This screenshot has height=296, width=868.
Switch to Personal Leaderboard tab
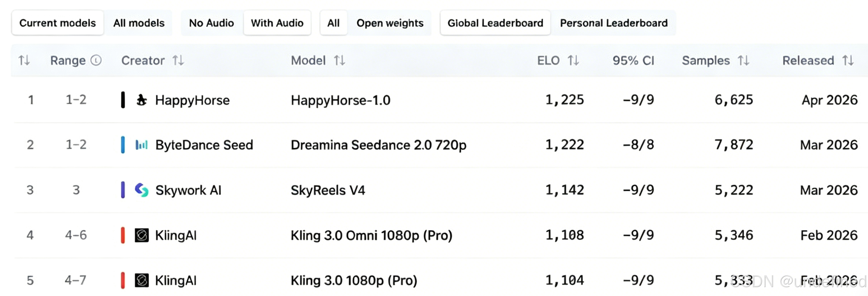coord(614,23)
